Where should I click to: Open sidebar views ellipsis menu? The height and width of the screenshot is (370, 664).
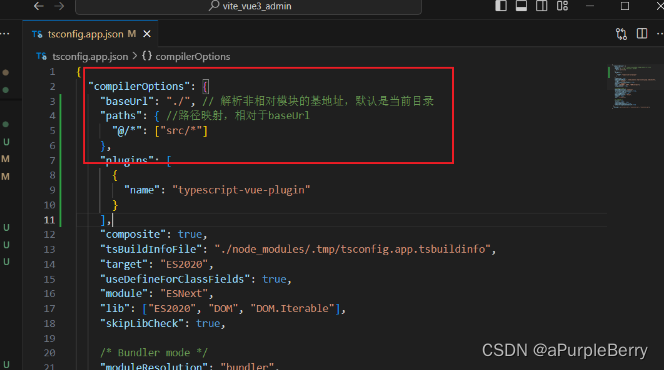click(x=5, y=33)
